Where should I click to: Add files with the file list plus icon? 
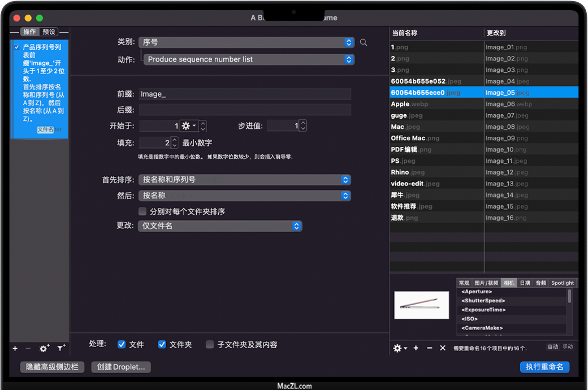pyautogui.click(x=416, y=348)
